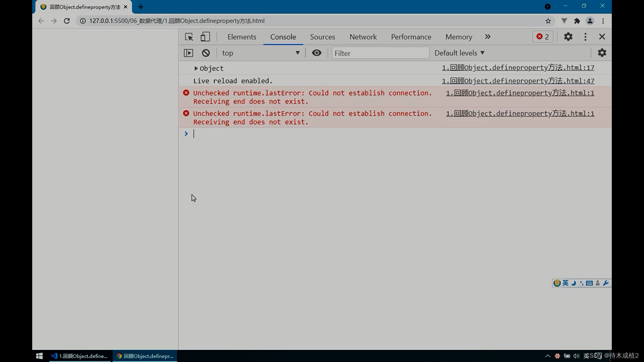
Task: Click the dark circle icon in the title bar
Action: click(x=548, y=7)
